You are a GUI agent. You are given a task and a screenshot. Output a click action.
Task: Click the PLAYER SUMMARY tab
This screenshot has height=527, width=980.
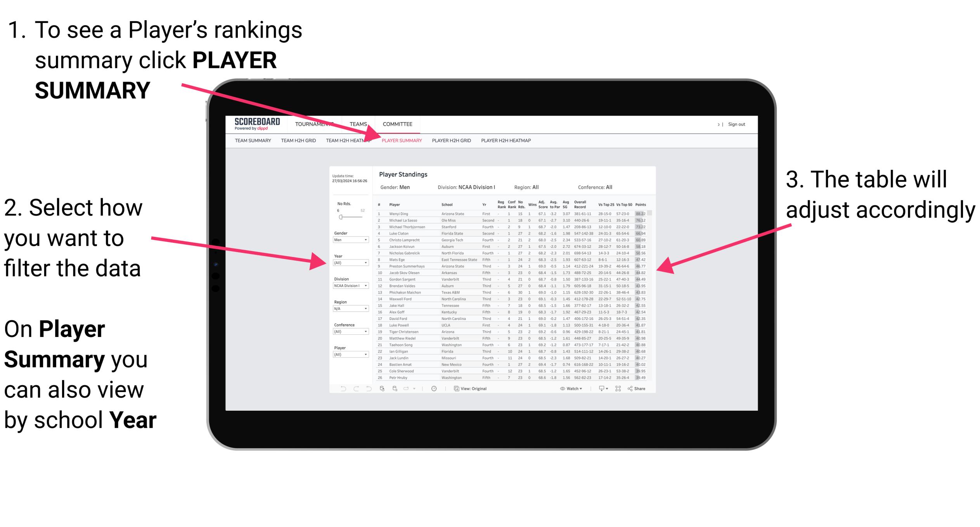pos(402,141)
